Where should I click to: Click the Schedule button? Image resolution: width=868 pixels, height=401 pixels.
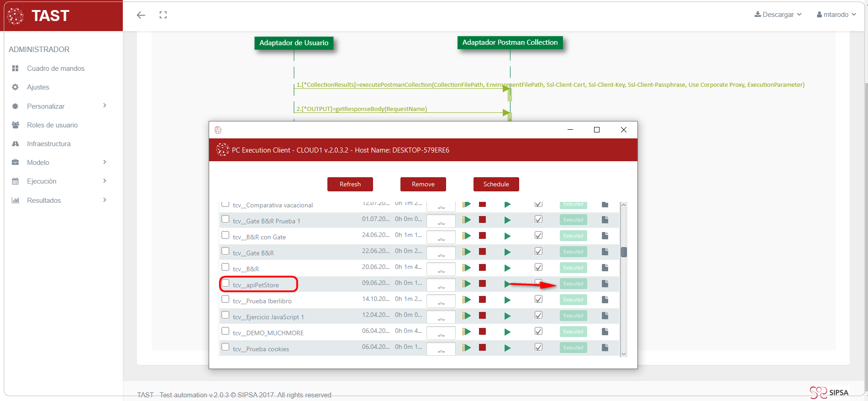pyautogui.click(x=496, y=184)
